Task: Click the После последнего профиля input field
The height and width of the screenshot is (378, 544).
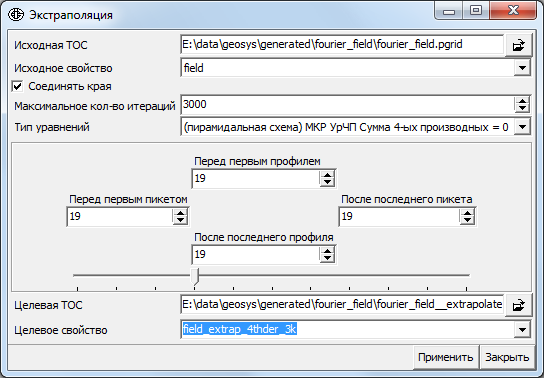Action: pos(256,255)
